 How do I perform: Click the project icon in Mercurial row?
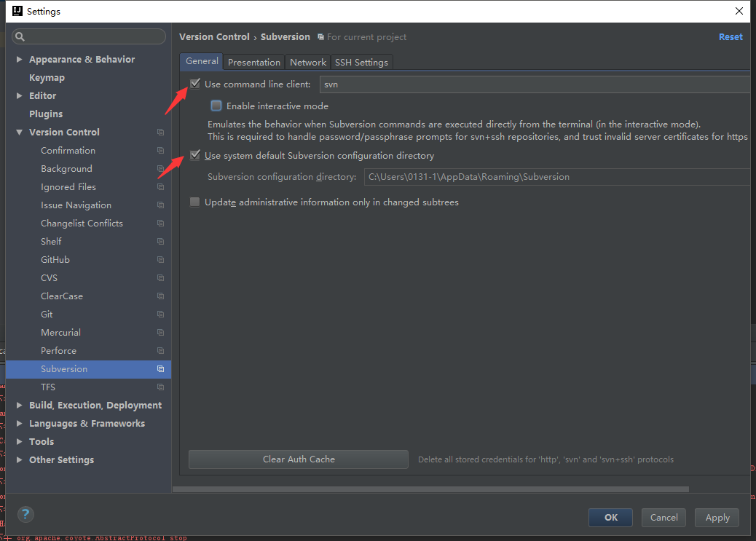pyautogui.click(x=160, y=333)
